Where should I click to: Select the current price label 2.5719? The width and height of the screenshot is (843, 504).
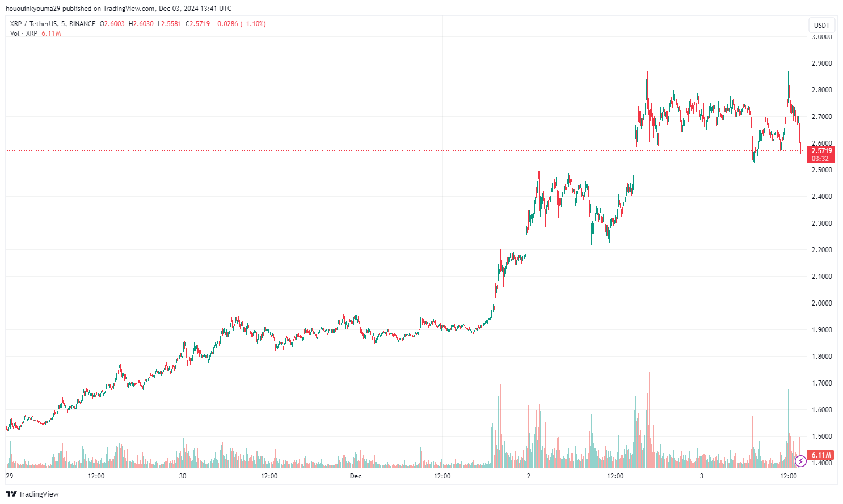[x=822, y=151]
